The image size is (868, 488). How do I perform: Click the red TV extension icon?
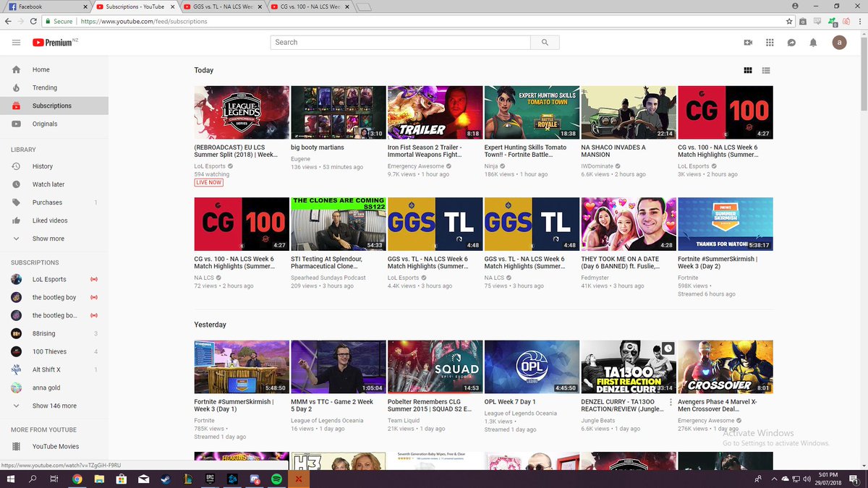coord(846,22)
